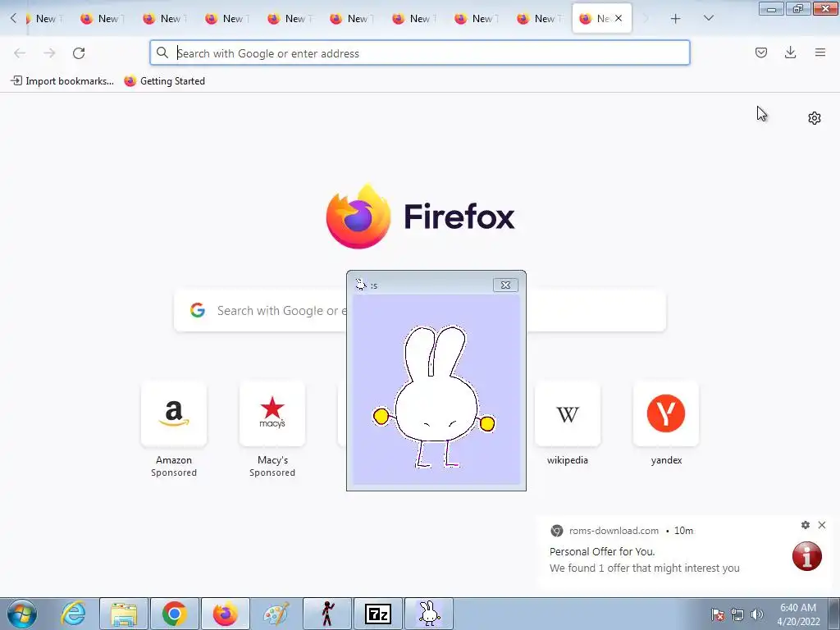Image resolution: width=840 pixels, height=630 pixels.
Task: Click the network icon in system tray
Action: (737, 614)
